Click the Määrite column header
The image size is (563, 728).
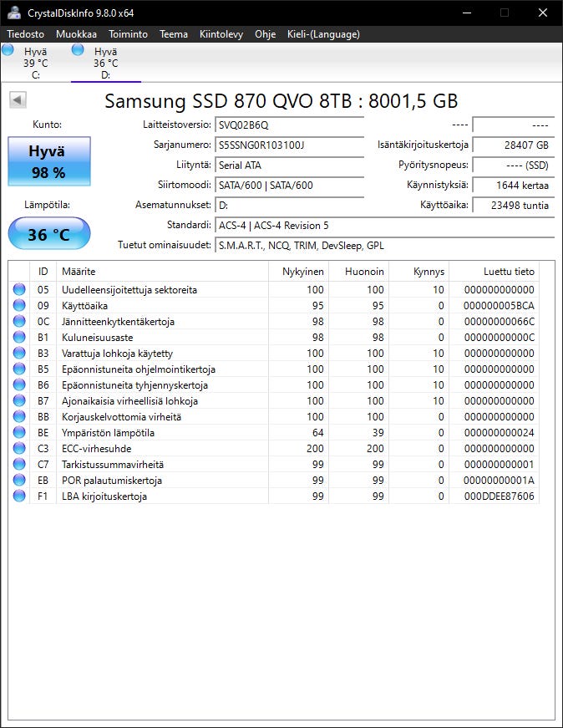[x=79, y=272]
